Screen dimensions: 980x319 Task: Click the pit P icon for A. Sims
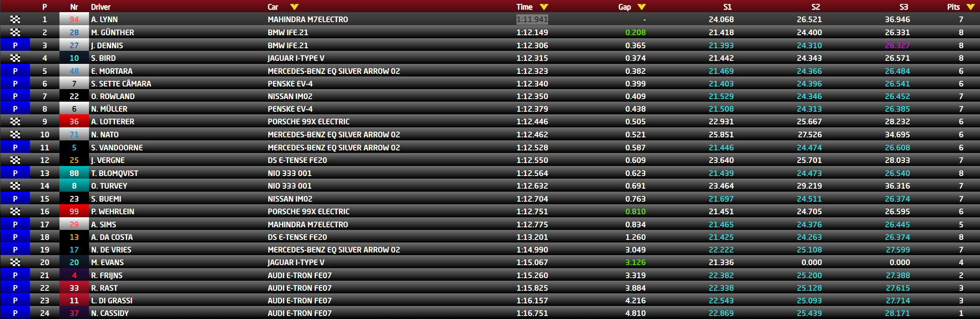(15, 224)
